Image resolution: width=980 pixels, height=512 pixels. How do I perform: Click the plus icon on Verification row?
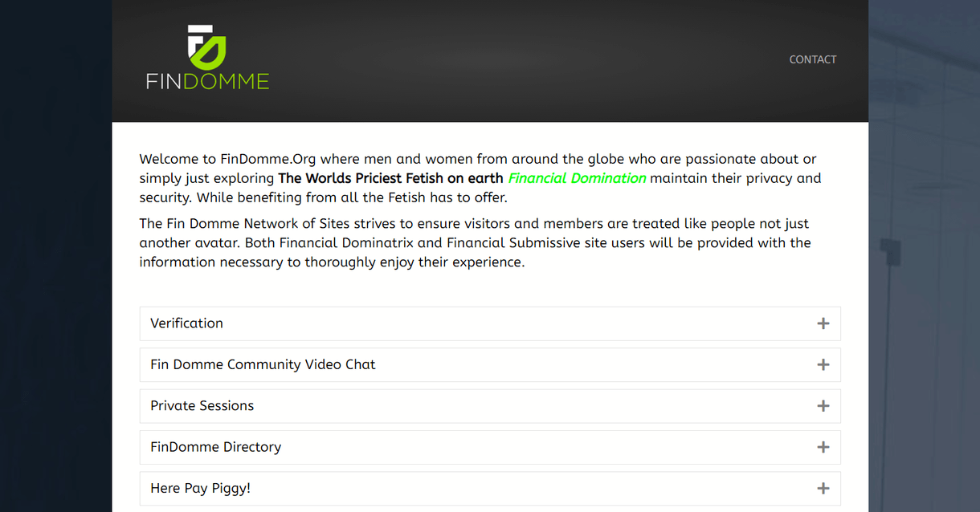823,323
